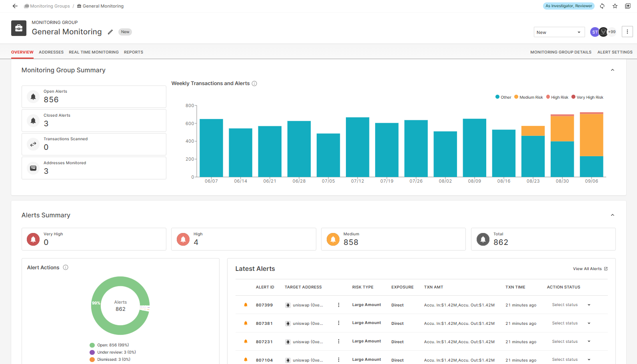The image size is (637, 364).
Task: Open Select status dropdown for alert 807381
Action: click(x=571, y=323)
